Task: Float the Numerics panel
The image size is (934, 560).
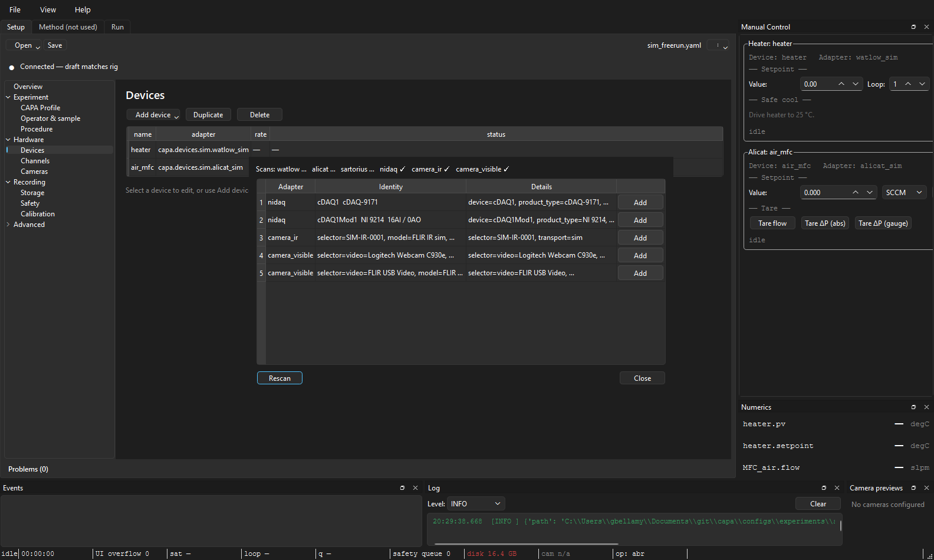Action: [x=913, y=407]
